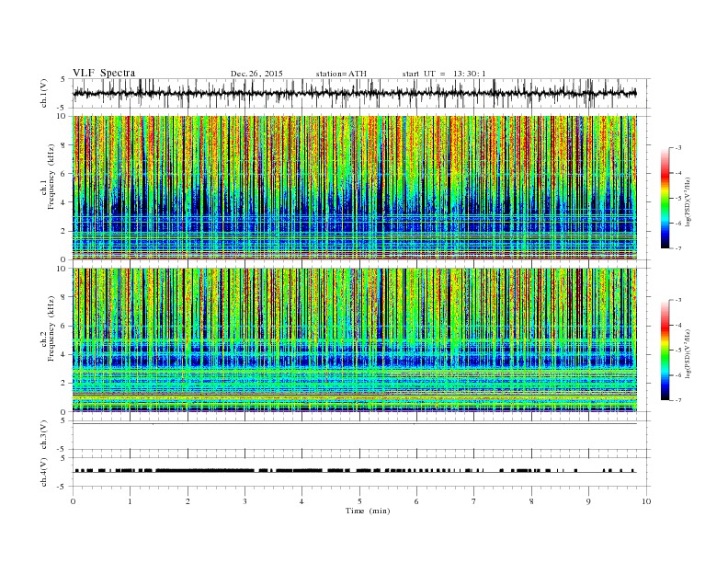
Task: Select the date text "Dec. 26, 2015"
Action: [x=256, y=74]
